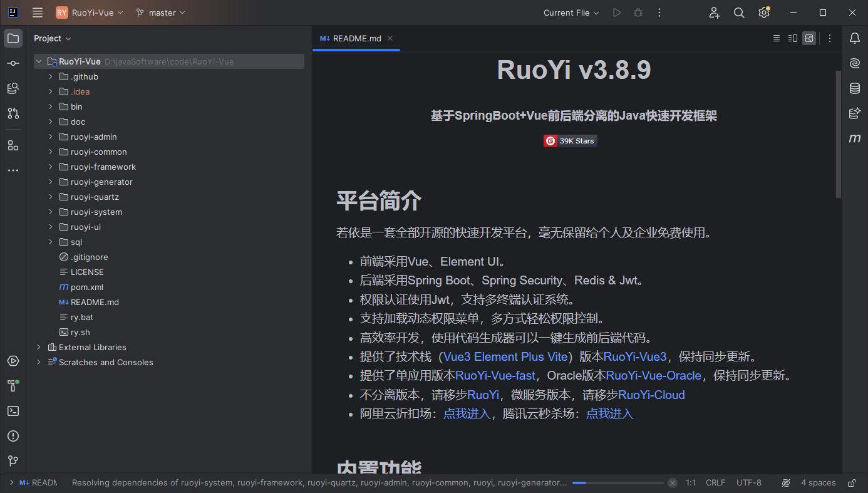868x493 pixels.
Task: Open IDE settings gear
Action: [764, 13]
